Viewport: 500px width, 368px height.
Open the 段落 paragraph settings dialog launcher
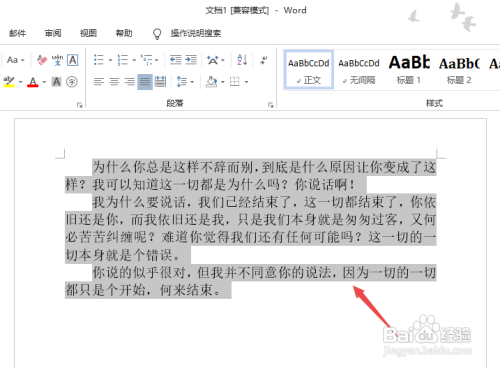click(x=270, y=105)
